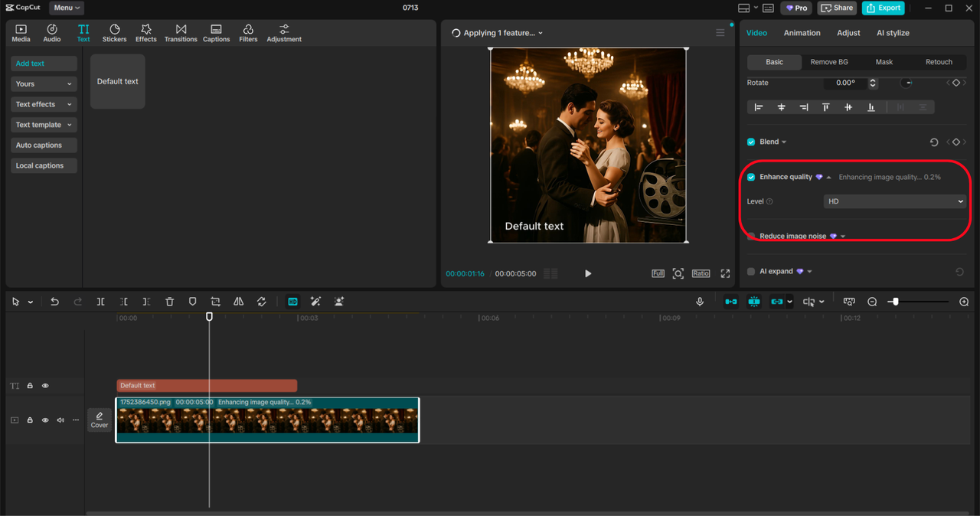
Task: Open the Menu dropdown
Action: [67, 8]
